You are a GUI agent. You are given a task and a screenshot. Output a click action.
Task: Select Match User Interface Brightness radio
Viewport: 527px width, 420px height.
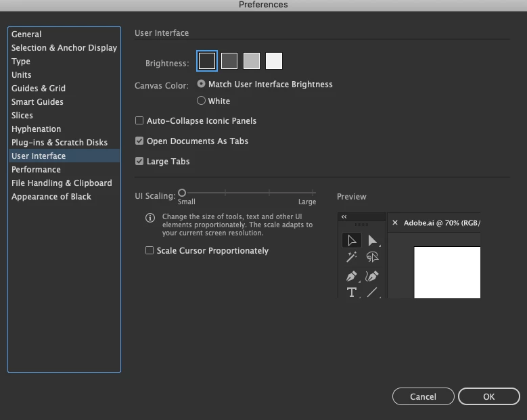[x=201, y=84]
